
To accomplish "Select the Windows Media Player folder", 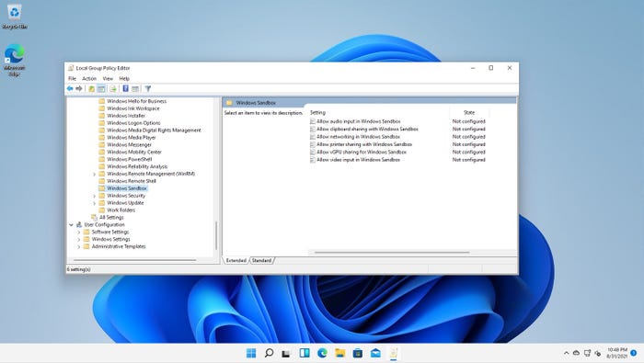I will (131, 138).
